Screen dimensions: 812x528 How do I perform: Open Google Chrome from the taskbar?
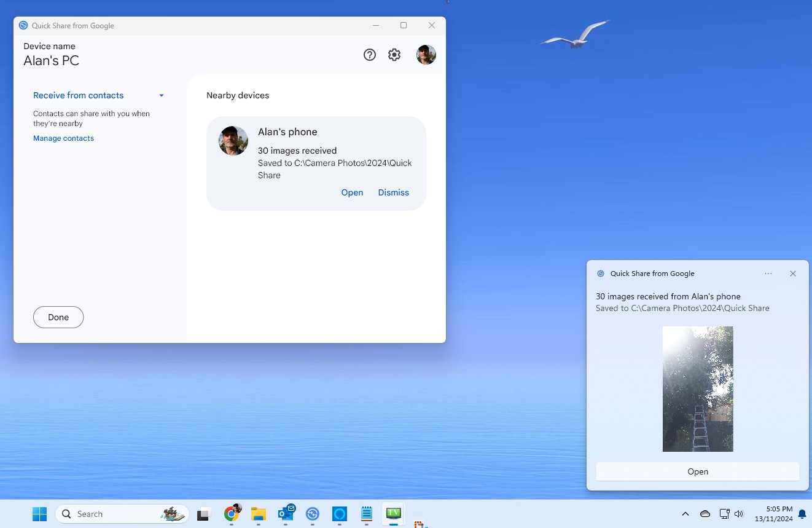232,514
